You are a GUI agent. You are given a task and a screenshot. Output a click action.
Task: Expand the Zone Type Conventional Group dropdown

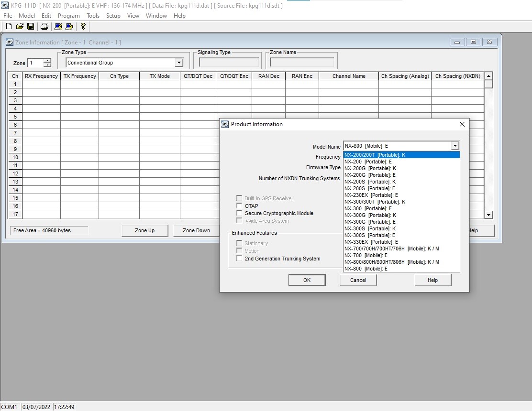tap(179, 63)
